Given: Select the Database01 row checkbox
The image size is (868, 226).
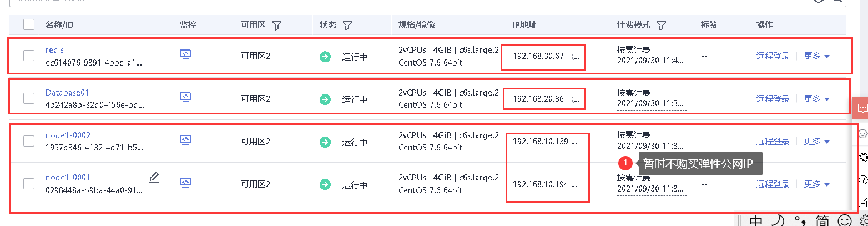Looking at the screenshot, I should click(29, 98).
